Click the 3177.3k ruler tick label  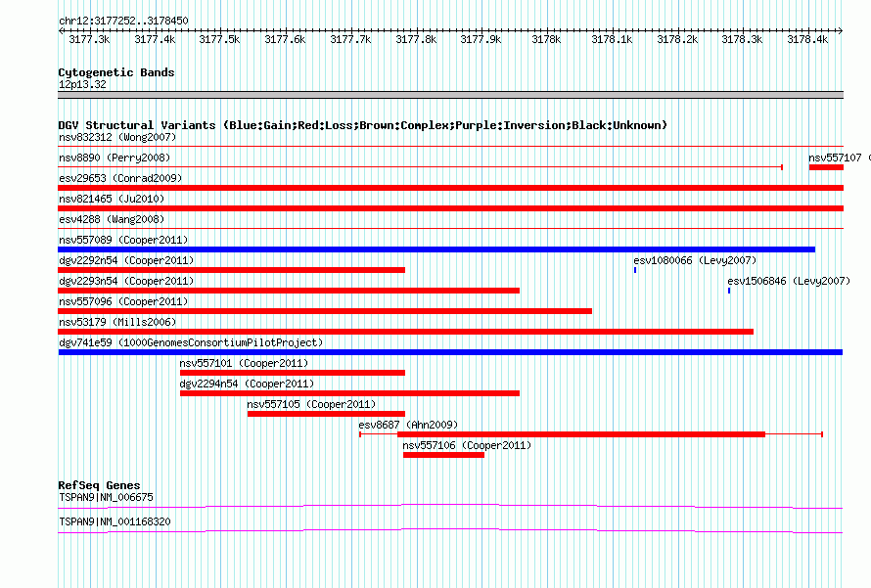[x=89, y=39]
